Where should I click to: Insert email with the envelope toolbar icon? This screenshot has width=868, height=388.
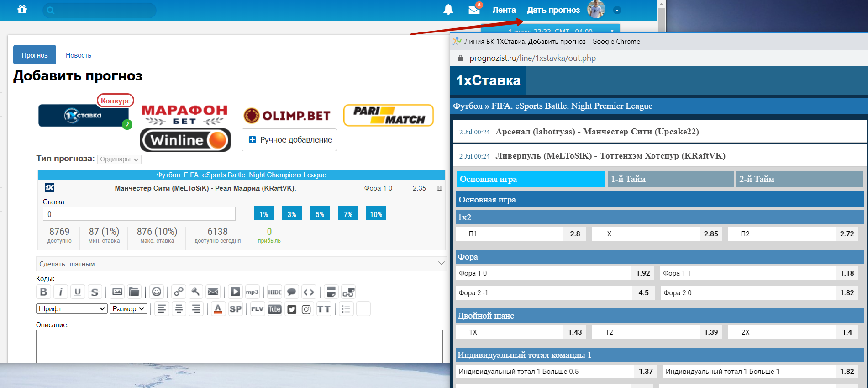[213, 292]
